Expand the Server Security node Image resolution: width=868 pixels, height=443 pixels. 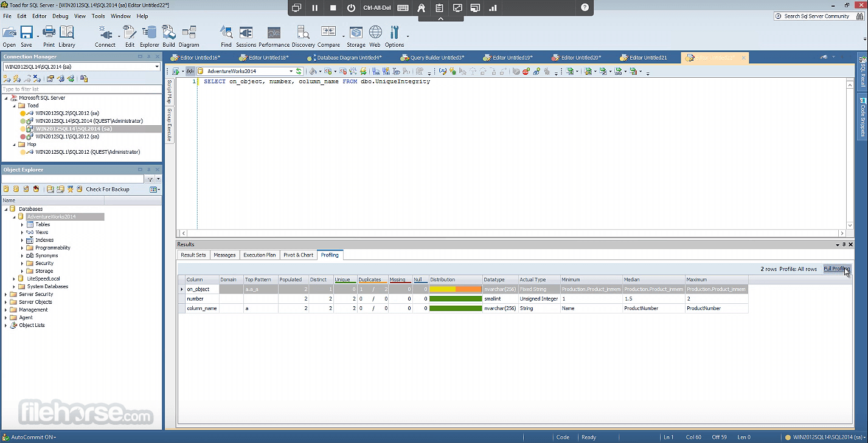(x=6, y=294)
